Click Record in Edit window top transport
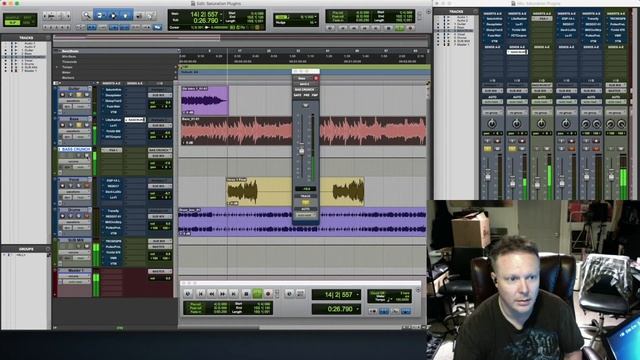The width and height of the screenshot is (640, 360). tap(410, 28)
